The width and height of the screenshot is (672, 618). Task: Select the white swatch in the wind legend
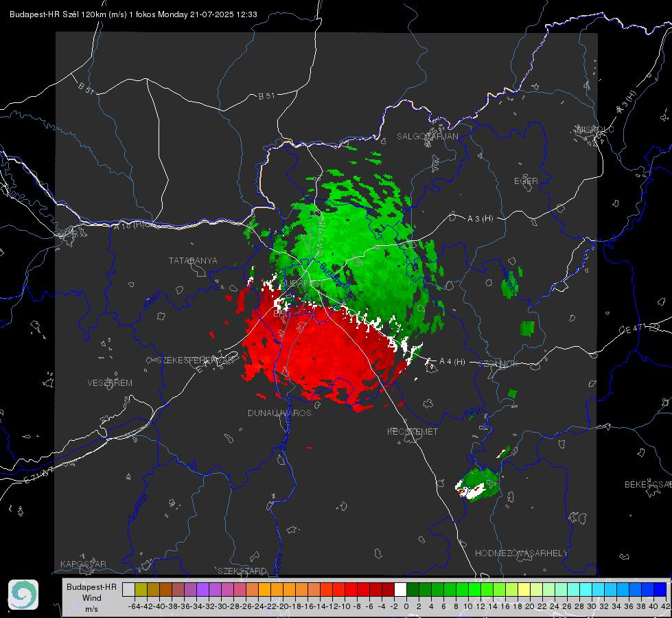400,589
